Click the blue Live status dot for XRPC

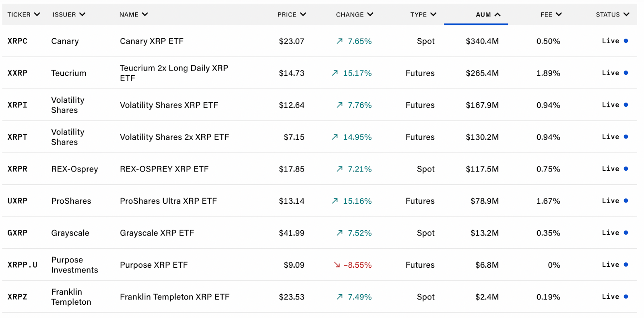(x=626, y=41)
